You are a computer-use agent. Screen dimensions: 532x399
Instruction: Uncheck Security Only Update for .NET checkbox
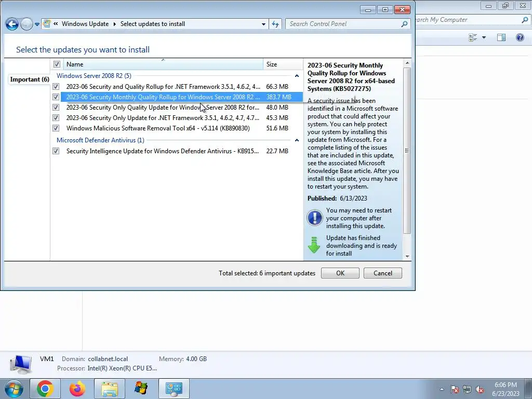click(x=56, y=118)
